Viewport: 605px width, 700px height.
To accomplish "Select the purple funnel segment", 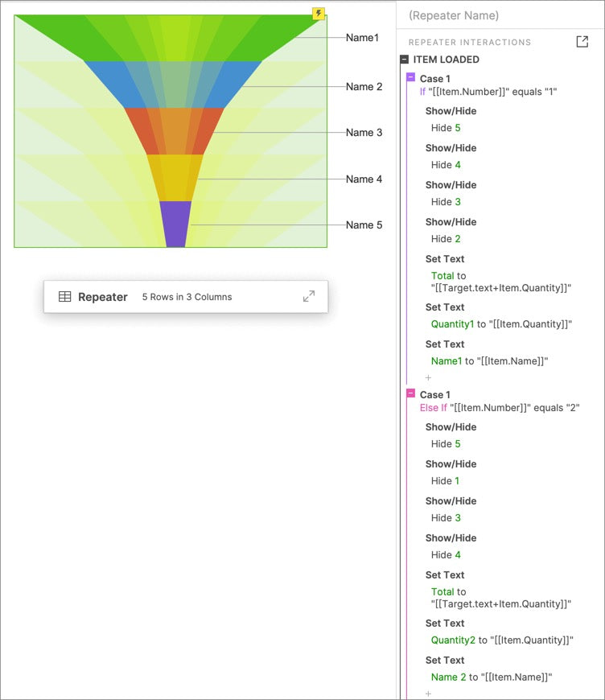I will 175,224.
